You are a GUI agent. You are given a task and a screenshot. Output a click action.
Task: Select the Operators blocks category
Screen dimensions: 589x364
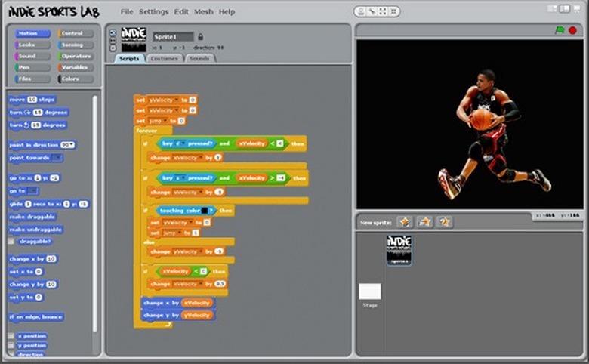pos(76,56)
